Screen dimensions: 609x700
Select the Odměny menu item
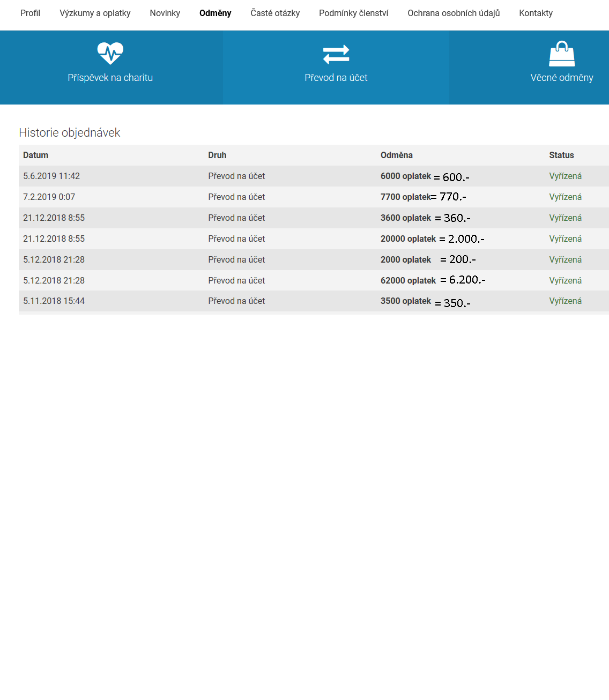215,13
